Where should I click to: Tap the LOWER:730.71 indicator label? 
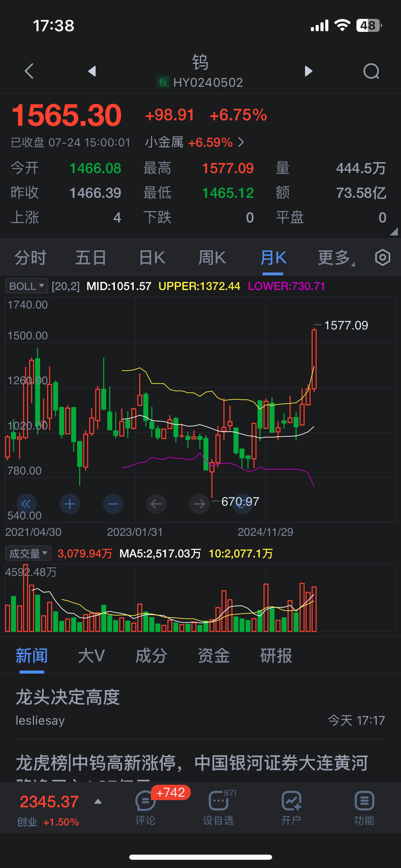point(287,286)
